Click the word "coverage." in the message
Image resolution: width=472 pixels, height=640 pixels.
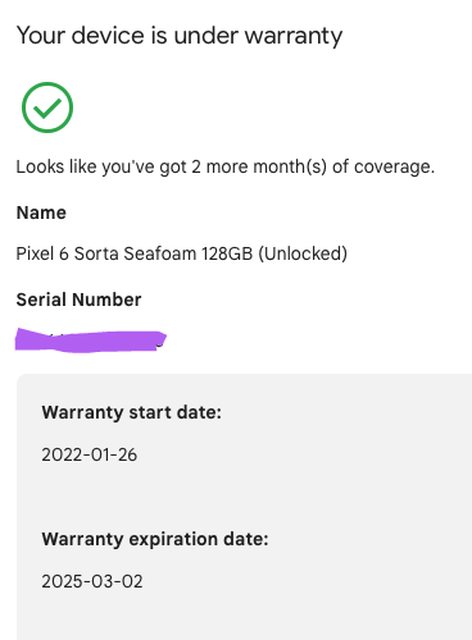[394, 167]
